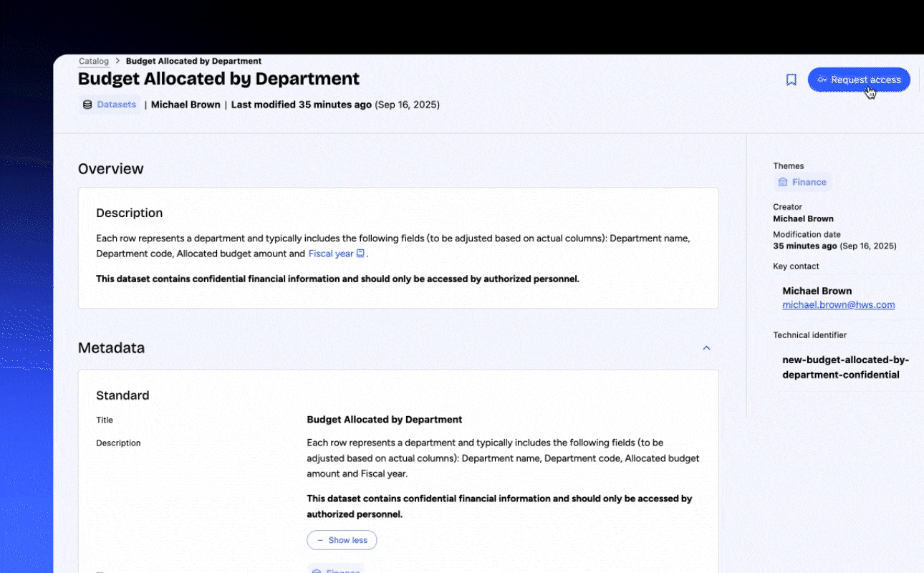
Task: Select the current breadcrumb Budget Allocated by Department
Action: 193,62
